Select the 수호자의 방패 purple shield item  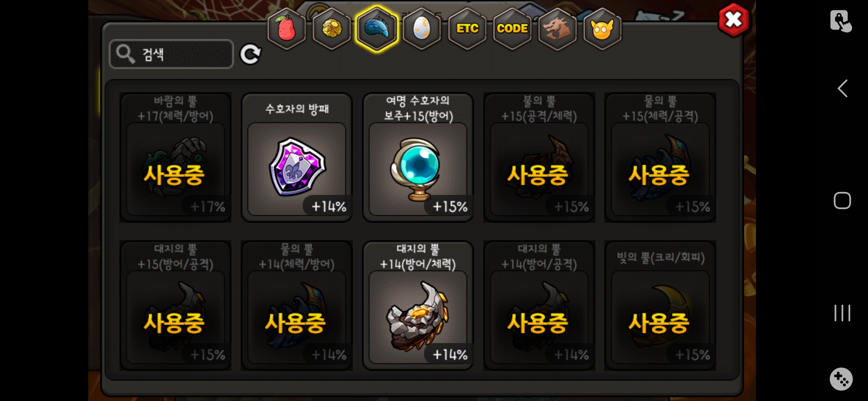click(297, 157)
